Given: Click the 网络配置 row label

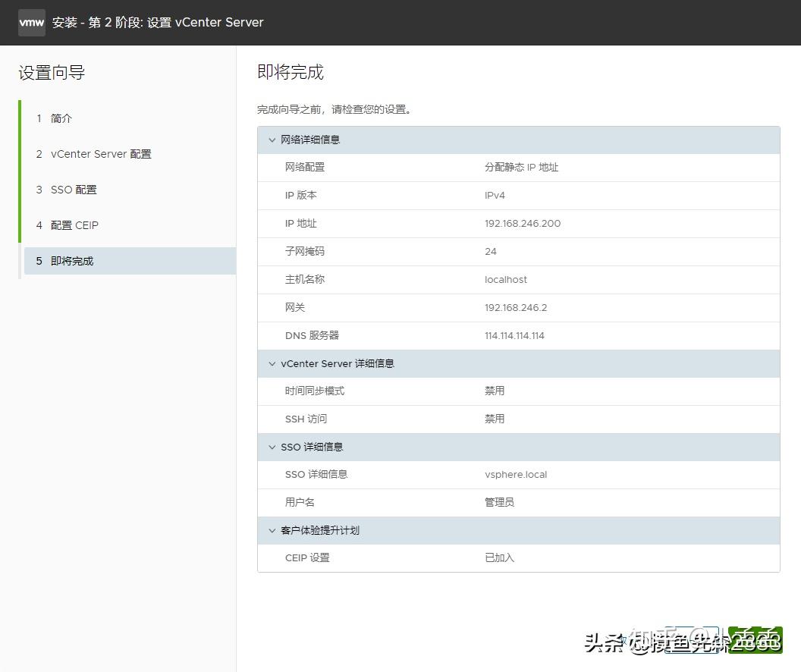Looking at the screenshot, I should (x=305, y=168).
